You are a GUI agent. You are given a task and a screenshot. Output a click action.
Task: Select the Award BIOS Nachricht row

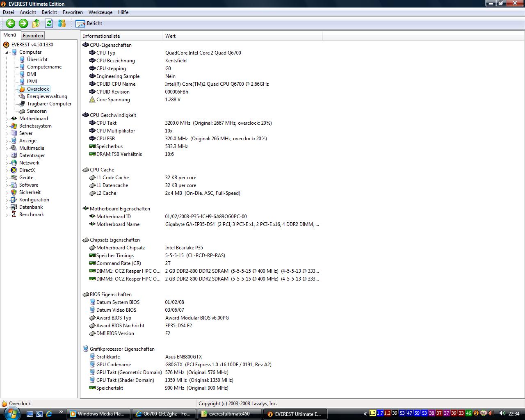point(202,326)
